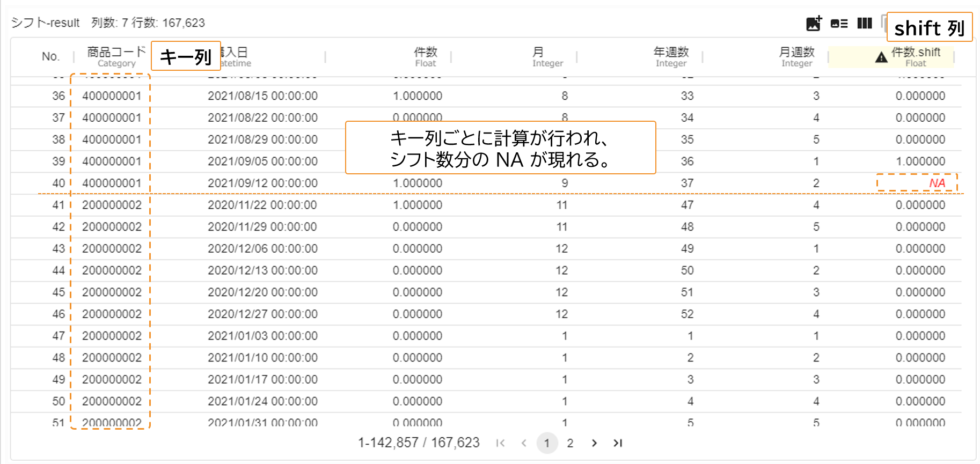Screen dimensions: 980x464
Task: Click date cell 2021/01/03 00:00:00
Action: (x=262, y=336)
